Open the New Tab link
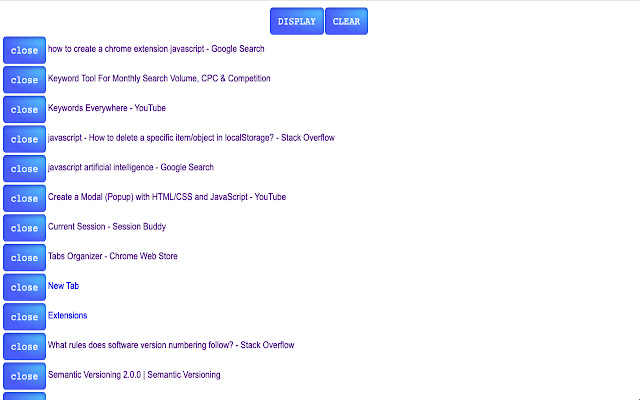The width and height of the screenshot is (640, 400). click(x=63, y=286)
